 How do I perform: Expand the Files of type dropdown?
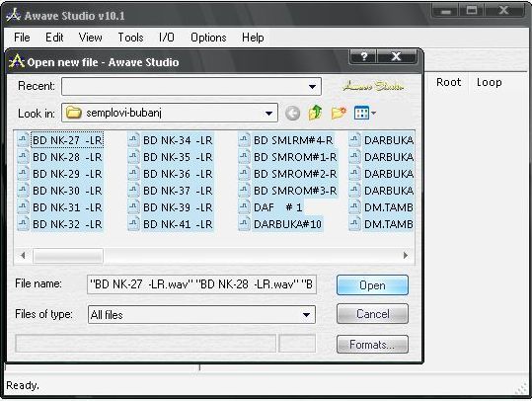pyautogui.click(x=306, y=315)
